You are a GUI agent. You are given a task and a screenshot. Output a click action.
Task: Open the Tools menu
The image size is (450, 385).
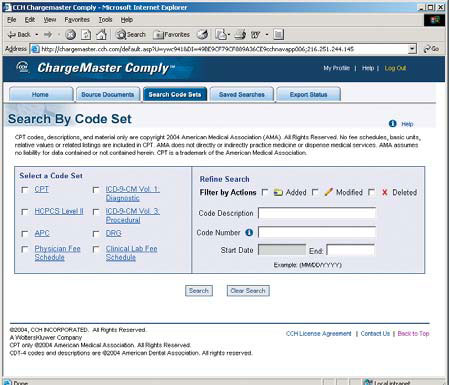105,20
